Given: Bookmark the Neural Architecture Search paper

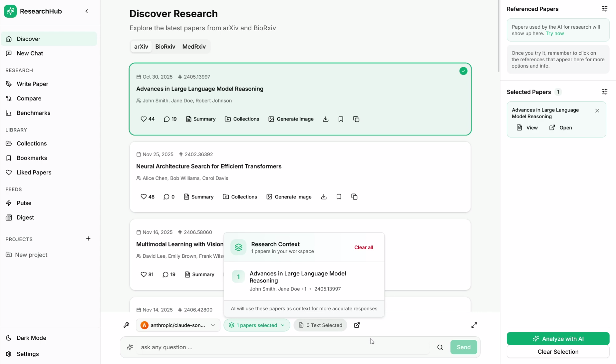Looking at the screenshot, I should pyautogui.click(x=339, y=197).
